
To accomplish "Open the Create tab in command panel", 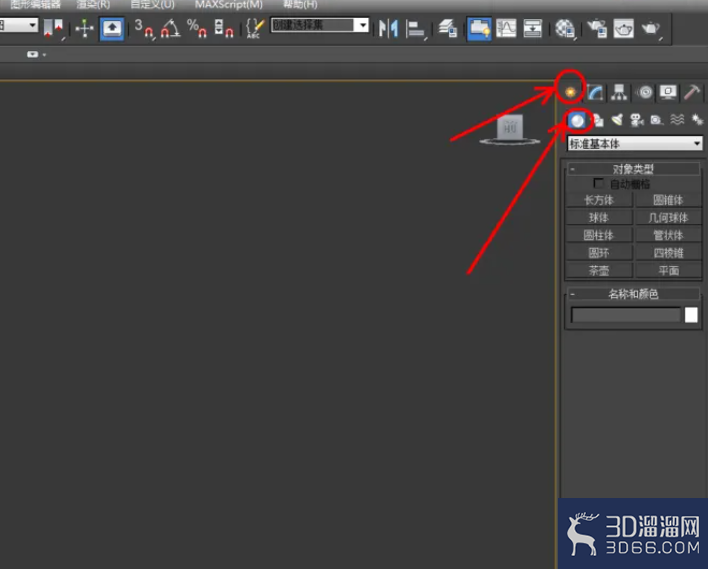I will [570, 92].
